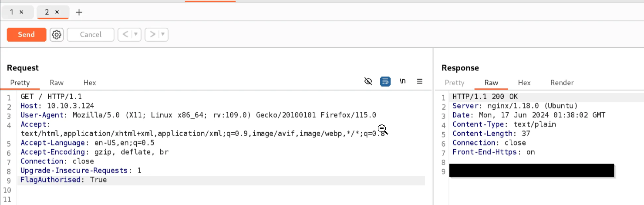Expand the back history dropdown arrow
Image resolution: width=644 pixels, height=205 pixels.
pos(136,34)
